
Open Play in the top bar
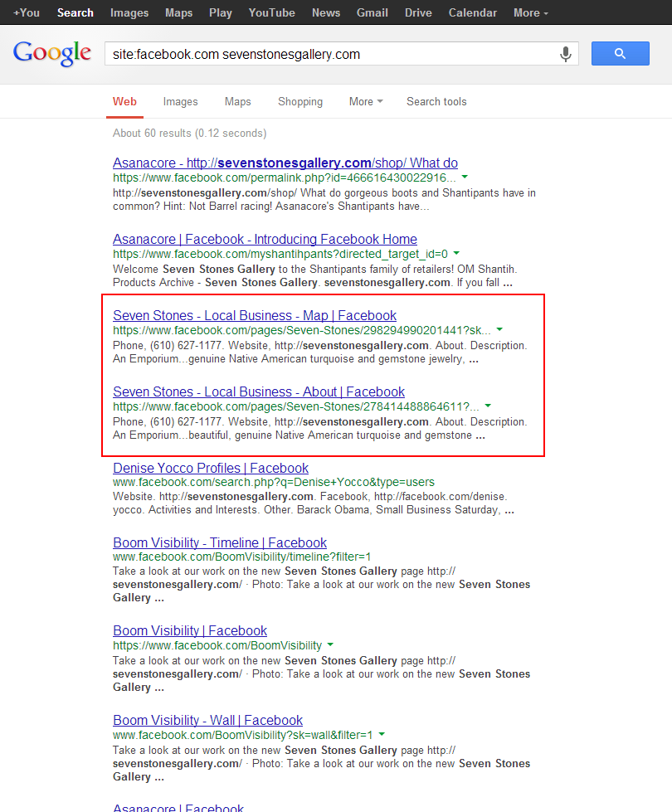tap(220, 12)
